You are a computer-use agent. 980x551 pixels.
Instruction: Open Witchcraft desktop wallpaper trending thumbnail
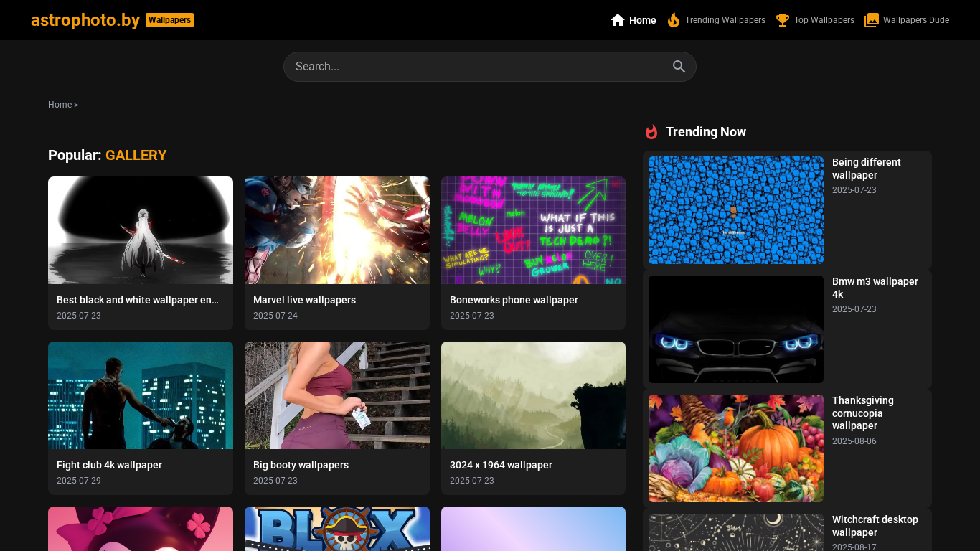(736, 532)
